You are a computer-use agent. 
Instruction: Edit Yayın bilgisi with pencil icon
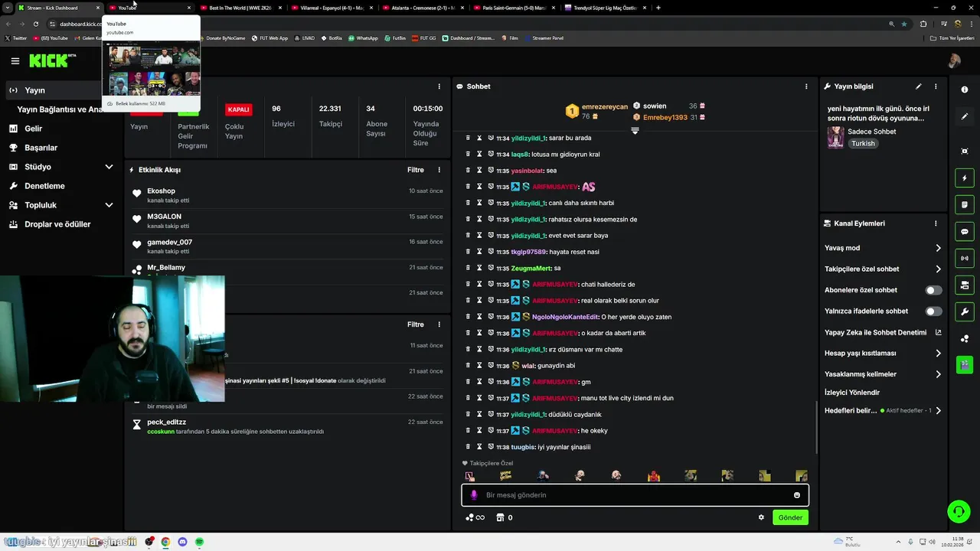pyautogui.click(x=918, y=86)
